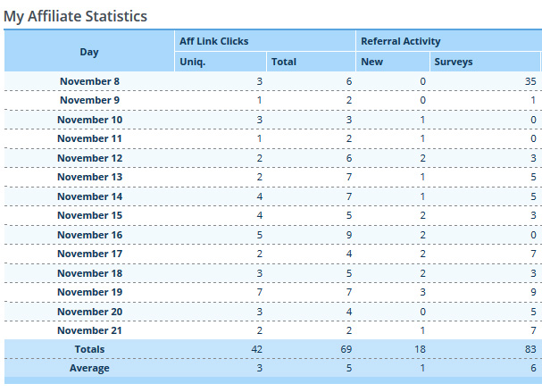Click the Average row label
Viewport: 542px width, 392px height.
(89, 369)
